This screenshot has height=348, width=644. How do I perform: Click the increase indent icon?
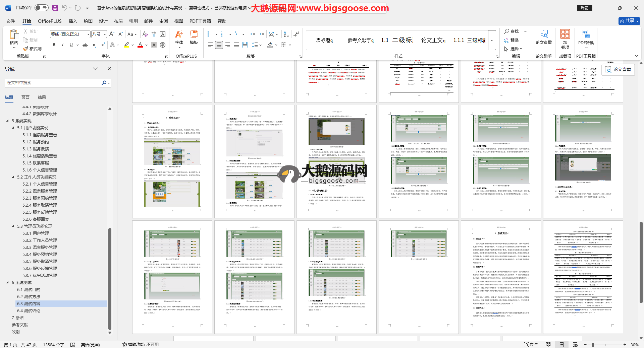click(262, 34)
